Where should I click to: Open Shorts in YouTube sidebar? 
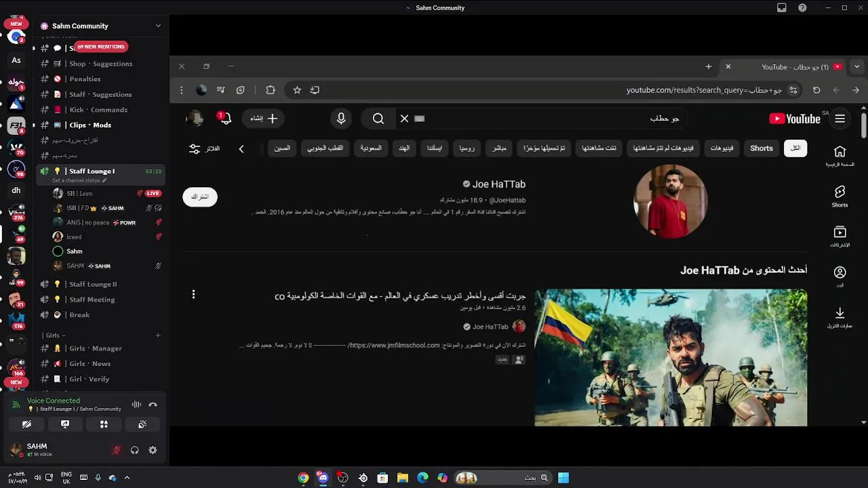coord(840,197)
